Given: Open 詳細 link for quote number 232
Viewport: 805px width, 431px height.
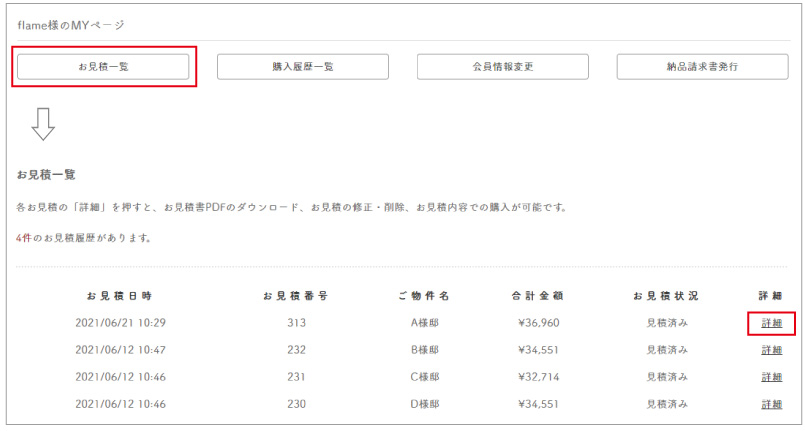Looking at the screenshot, I should pyautogui.click(x=771, y=350).
